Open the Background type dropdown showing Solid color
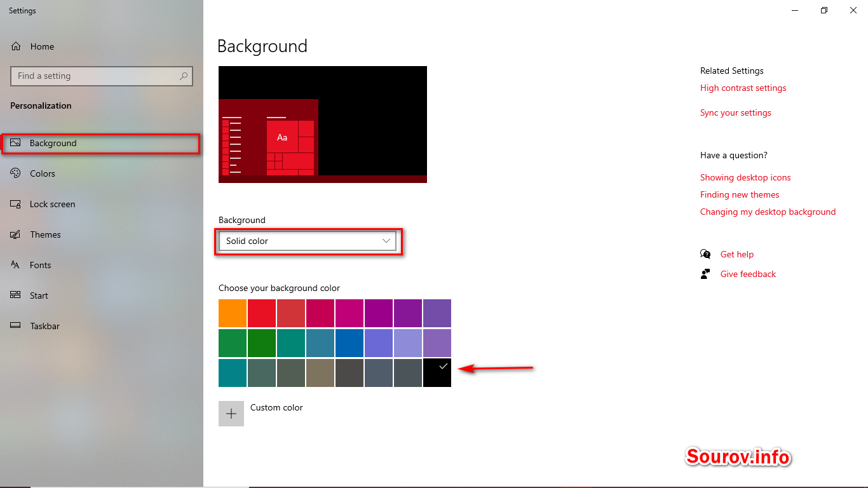868x488 pixels. (308, 241)
